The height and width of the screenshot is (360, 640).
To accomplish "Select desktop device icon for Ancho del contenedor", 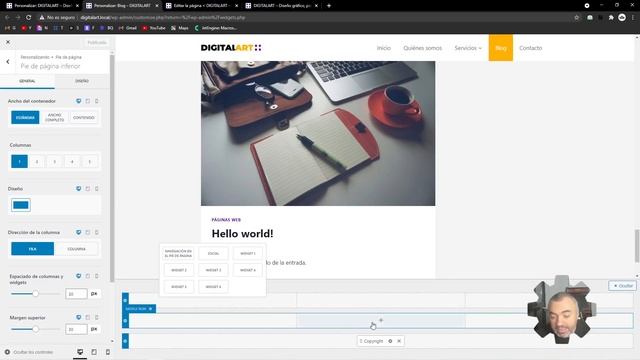I will click(x=78, y=101).
